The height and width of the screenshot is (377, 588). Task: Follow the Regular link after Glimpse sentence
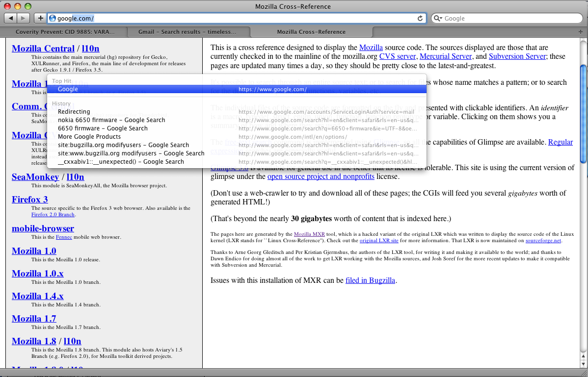(560, 142)
